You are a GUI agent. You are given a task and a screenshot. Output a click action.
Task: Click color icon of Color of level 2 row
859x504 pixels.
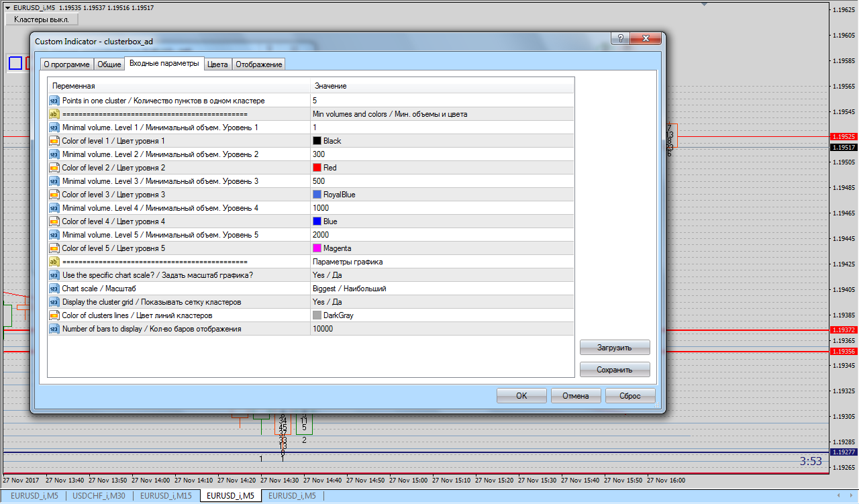pos(54,168)
